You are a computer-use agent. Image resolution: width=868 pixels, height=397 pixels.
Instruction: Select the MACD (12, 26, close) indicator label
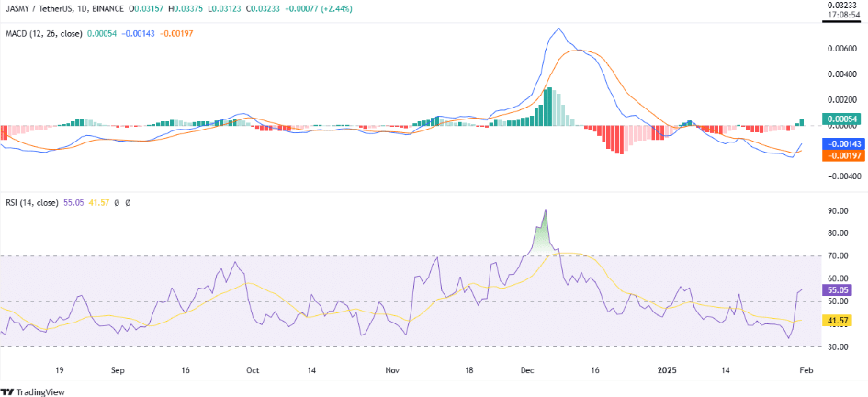[43, 34]
